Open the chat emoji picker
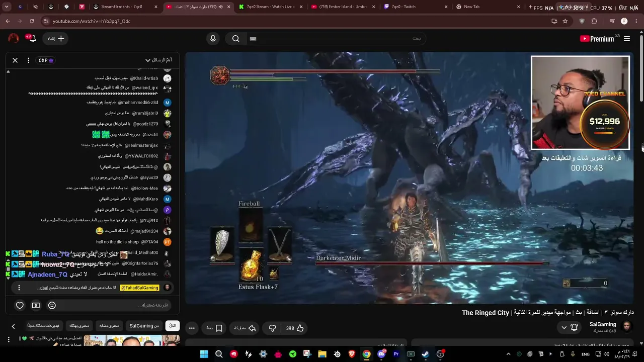The width and height of the screenshot is (644, 362). click(x=52, y=305)
